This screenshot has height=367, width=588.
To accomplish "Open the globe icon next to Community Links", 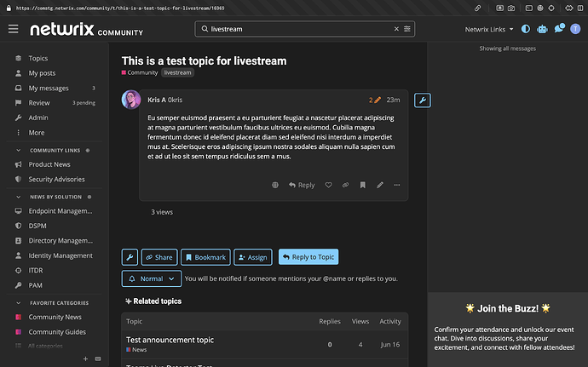I will pos(88,151).
